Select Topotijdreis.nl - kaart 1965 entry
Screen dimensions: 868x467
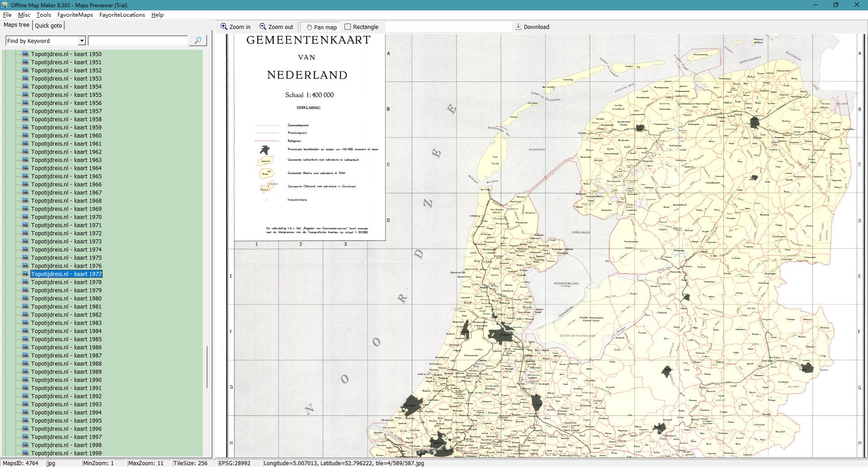tap(66, 176)
